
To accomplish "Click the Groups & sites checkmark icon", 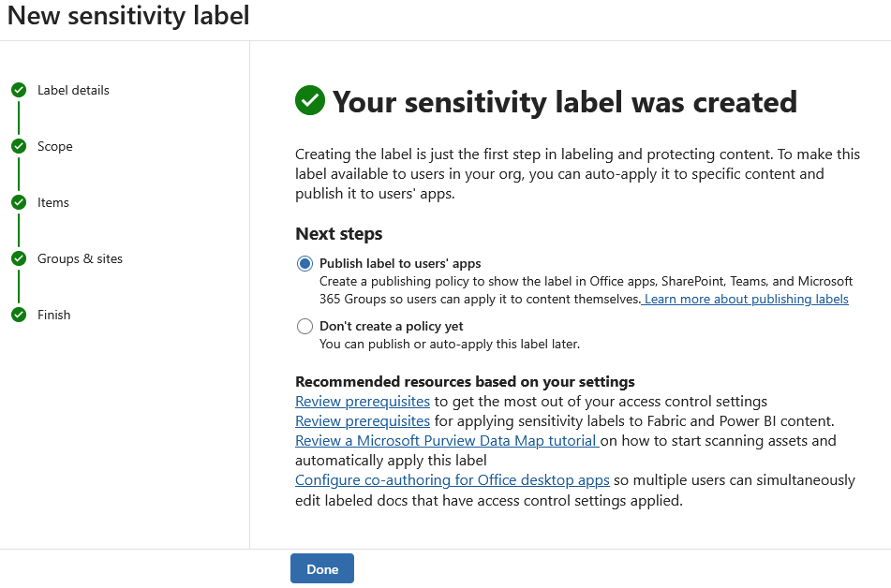I will 18,258.
